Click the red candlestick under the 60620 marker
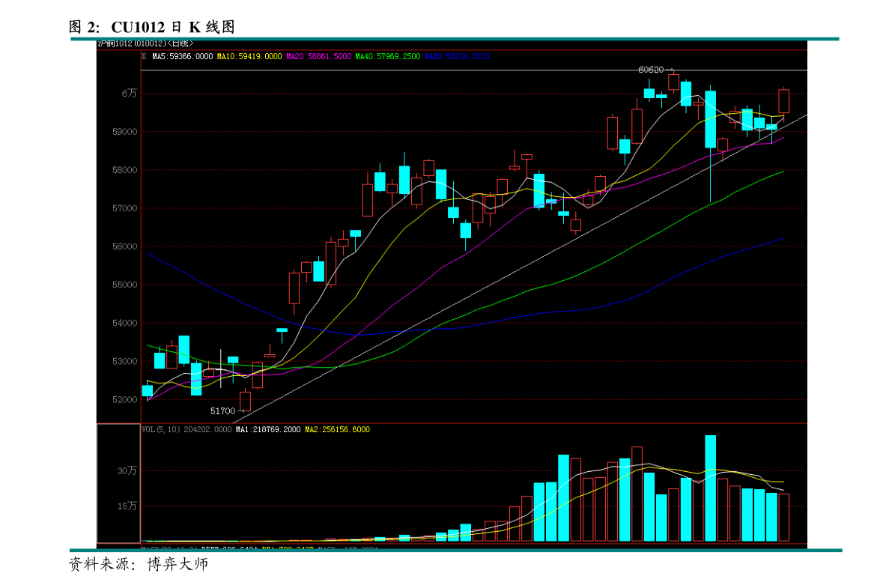This screenshot has height=588, width=892. 673,82
